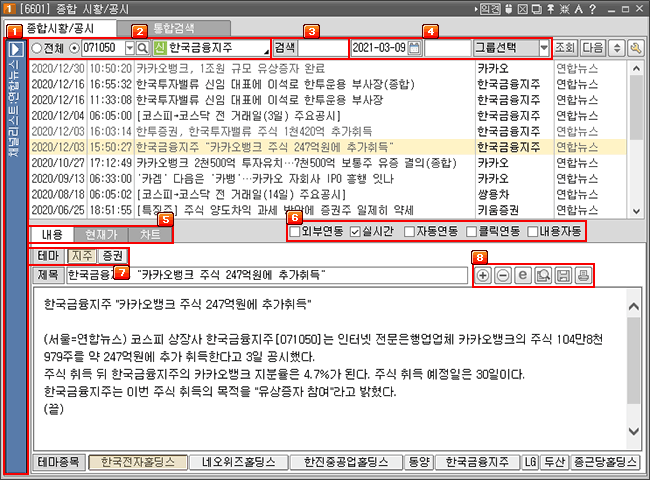
Task: Select the 전체 radio button
Action: [x=36, y=48]
